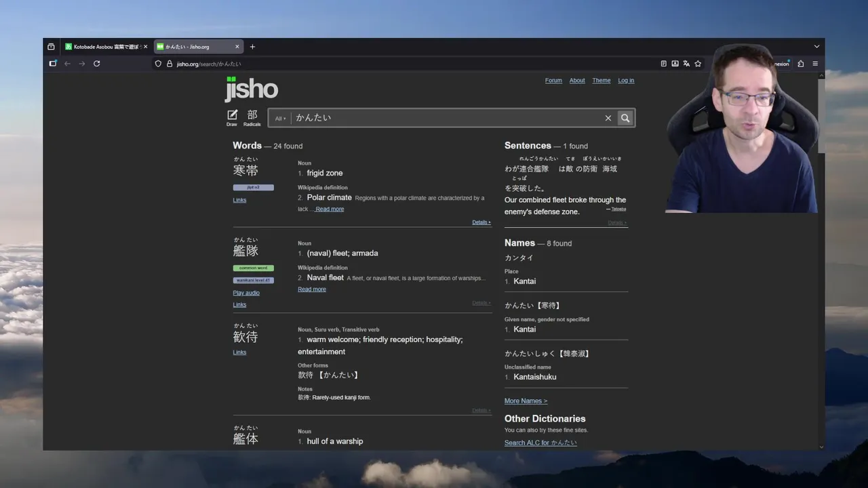Click the padlock site info icon
The height and width of the screenshot is (488, 868).
click(170, 64)
